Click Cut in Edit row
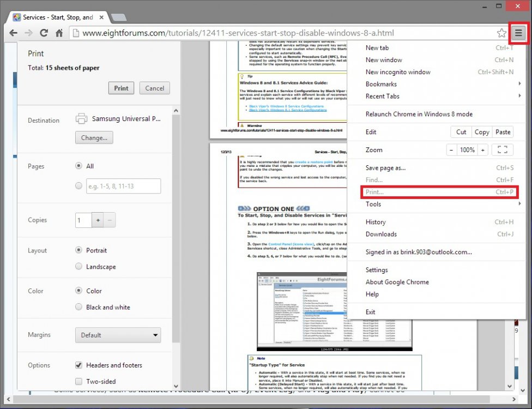Image resolution: width=532 pixels, height=409 pixels. click(461, 132)
